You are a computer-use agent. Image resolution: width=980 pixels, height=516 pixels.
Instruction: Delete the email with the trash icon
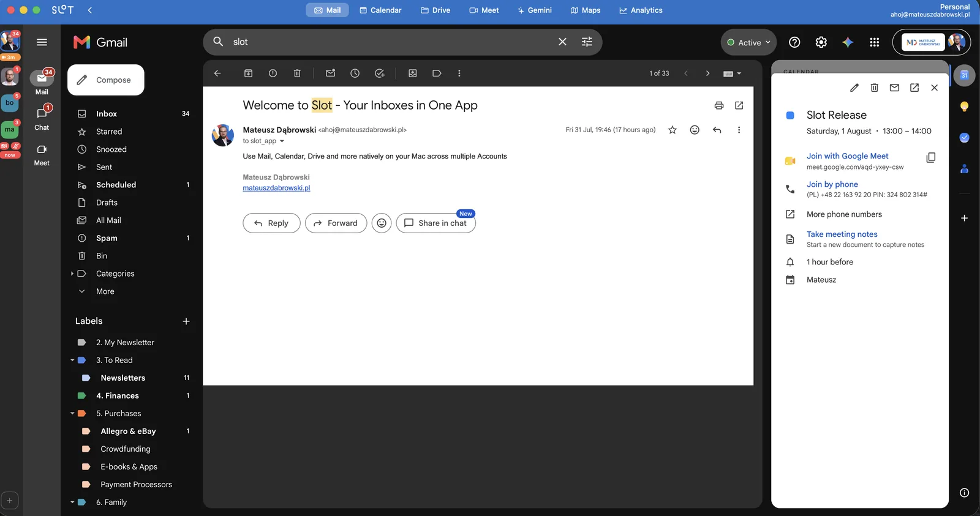coord(297,73)
